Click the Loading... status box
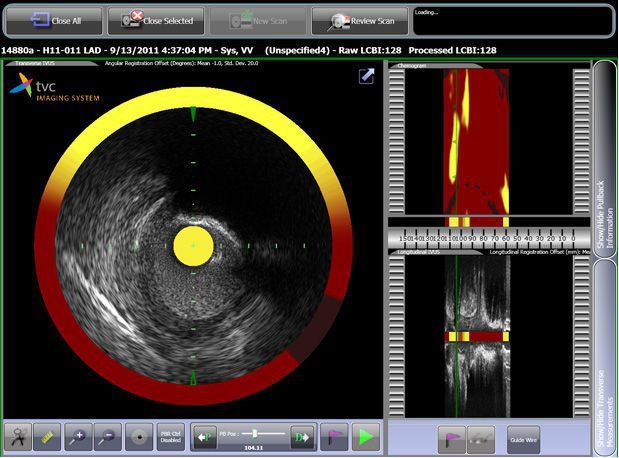The height and width of the screenshot is (458, 619). point(512,21)
